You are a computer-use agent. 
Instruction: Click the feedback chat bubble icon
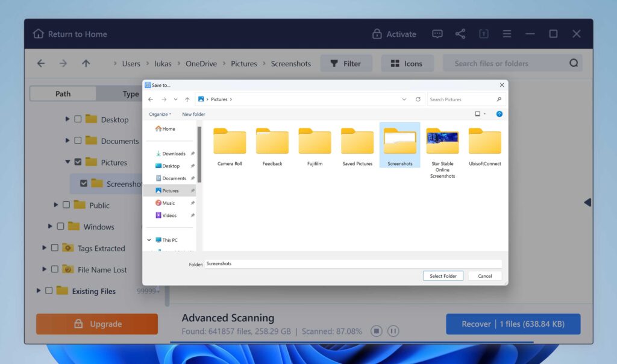point(437,34)
